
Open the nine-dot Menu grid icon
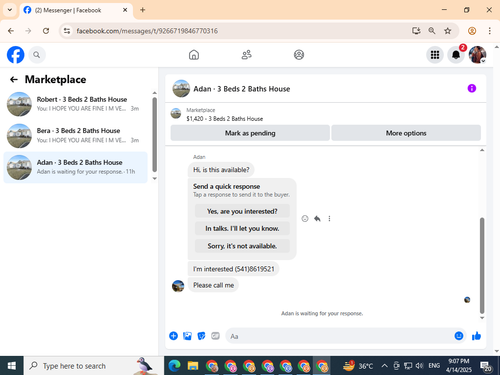[435, 55]
